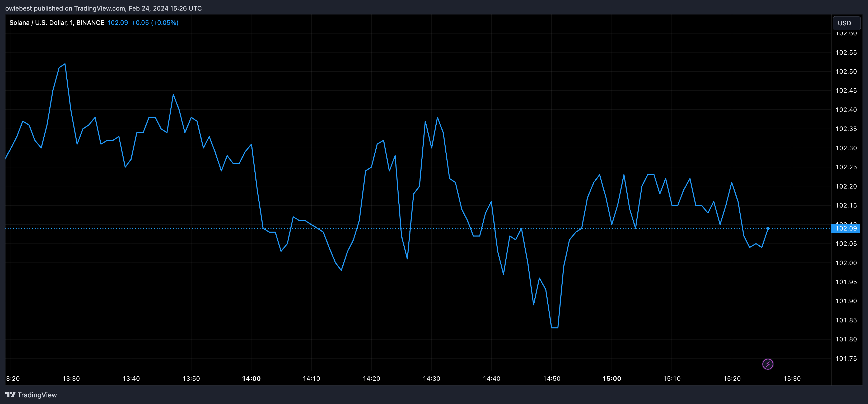
Task: Click the 102.09 current price label on axis
Action: [846, 228]
